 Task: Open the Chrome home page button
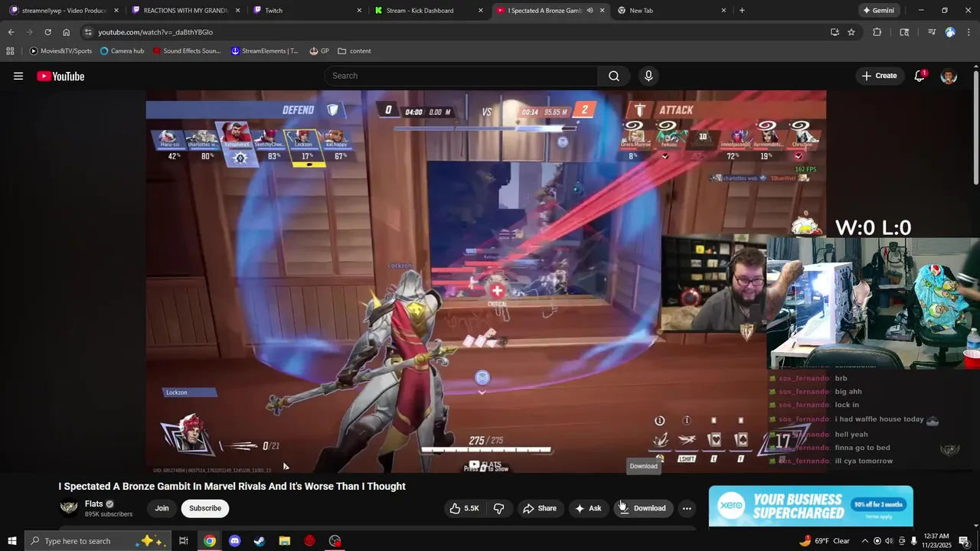tap(66, 32)
